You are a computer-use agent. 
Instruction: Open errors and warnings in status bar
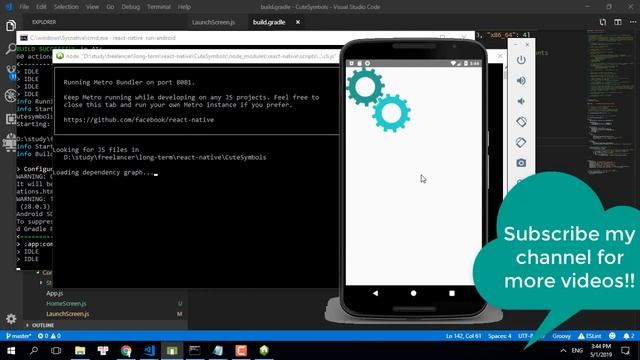tap(49, 336)
